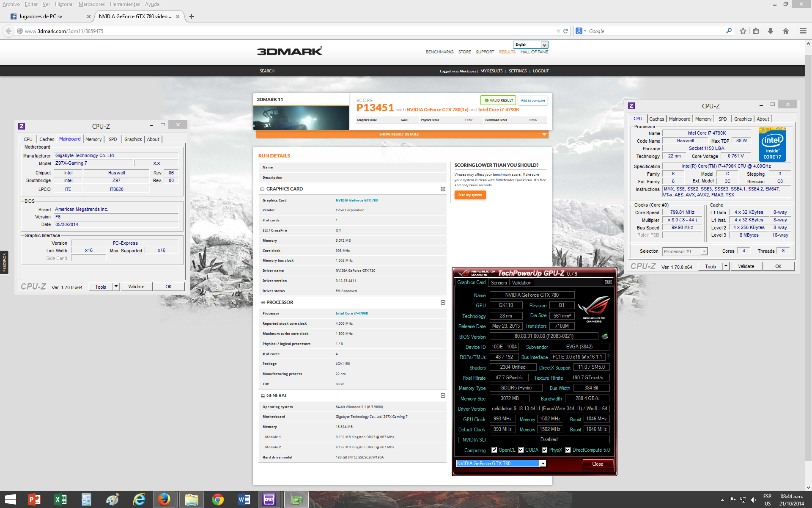Reload the 3DMark page
The height and width of the screenshot is (508, 812).
click(565, 31)
